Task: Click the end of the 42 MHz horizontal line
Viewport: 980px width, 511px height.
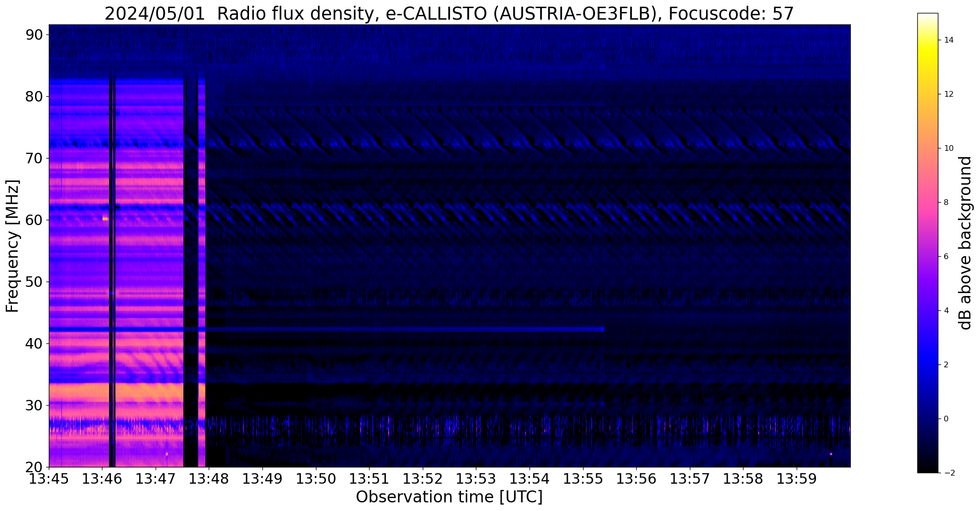Action: click(x=603, y=329)
